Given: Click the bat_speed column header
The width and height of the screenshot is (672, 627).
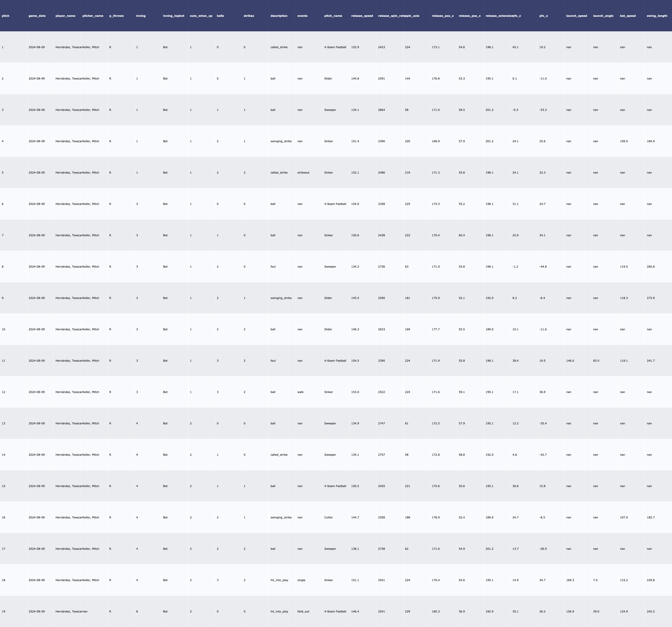Looking at the screenshot, I should pos(628,16).
